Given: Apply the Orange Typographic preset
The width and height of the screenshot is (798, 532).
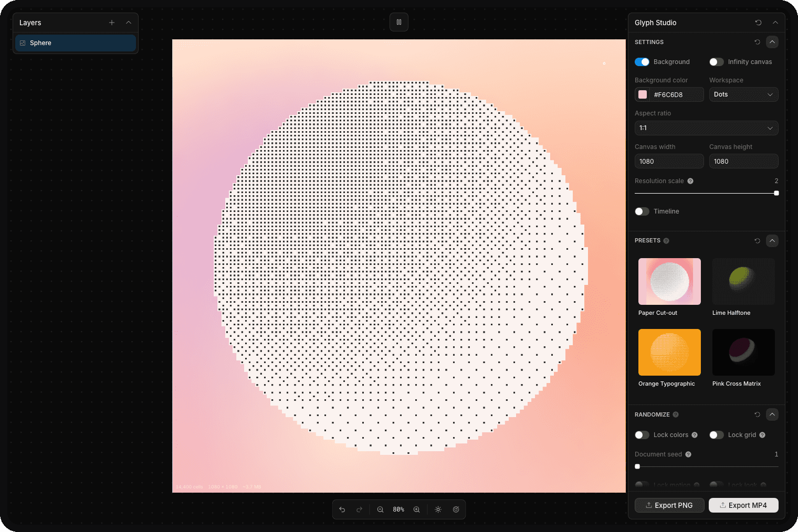Looking at the screenshot, I should click(669, 352).
